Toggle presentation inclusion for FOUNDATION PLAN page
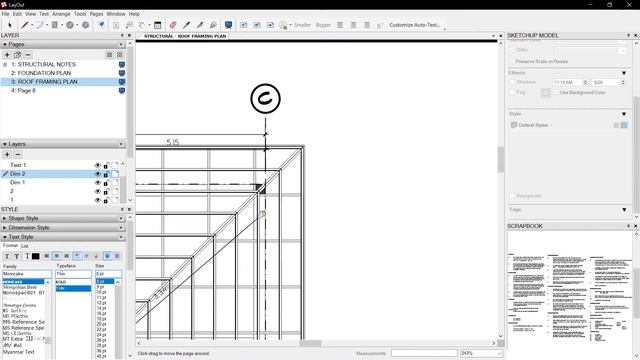The height and width of the screenshot is (360, 640). 122,73
